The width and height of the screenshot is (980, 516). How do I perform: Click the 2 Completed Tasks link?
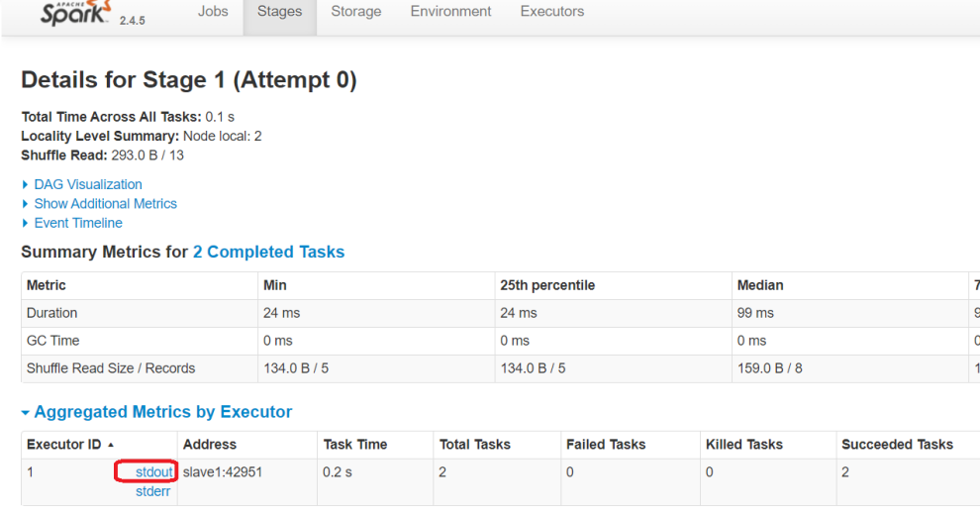(x=268, y=252)
